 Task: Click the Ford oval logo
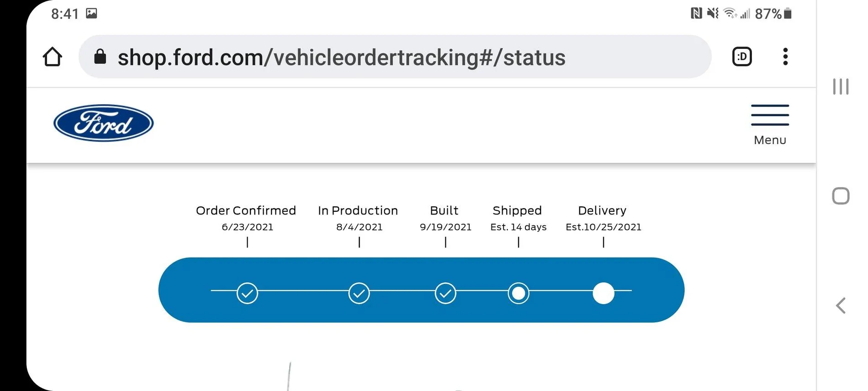(x=104, y=123)
